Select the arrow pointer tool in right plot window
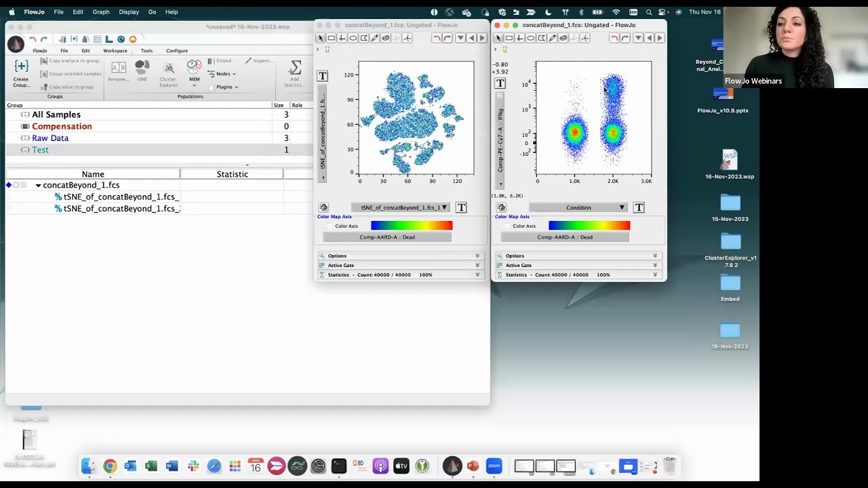 coord(498,38)
